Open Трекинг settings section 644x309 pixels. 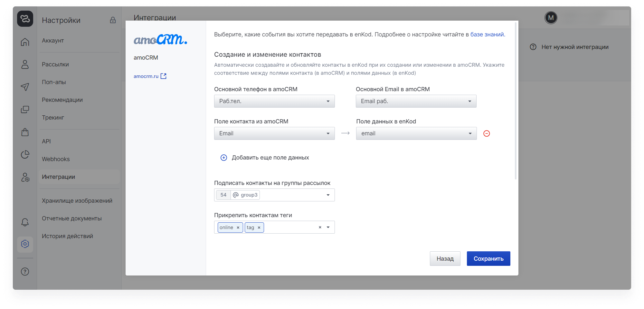53,118
